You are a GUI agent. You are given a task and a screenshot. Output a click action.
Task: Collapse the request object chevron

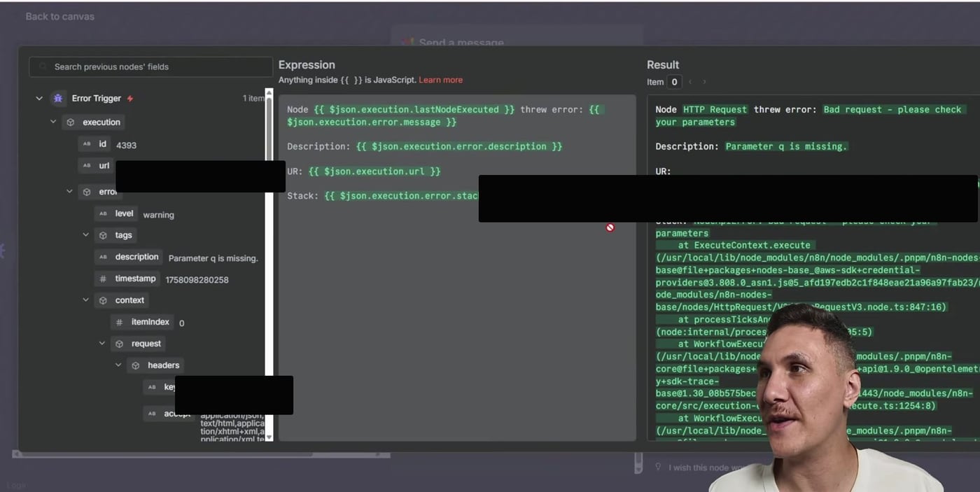pyautogui.click(x=101, y=344)
